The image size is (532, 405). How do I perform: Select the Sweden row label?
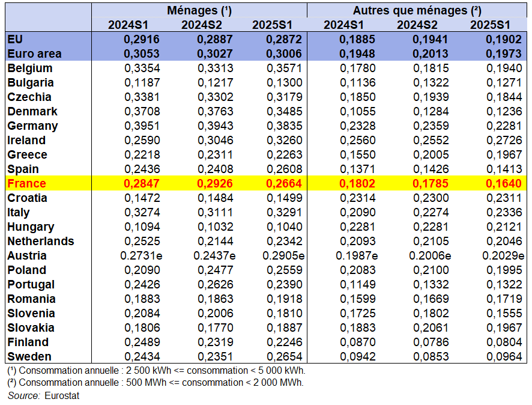29,357
